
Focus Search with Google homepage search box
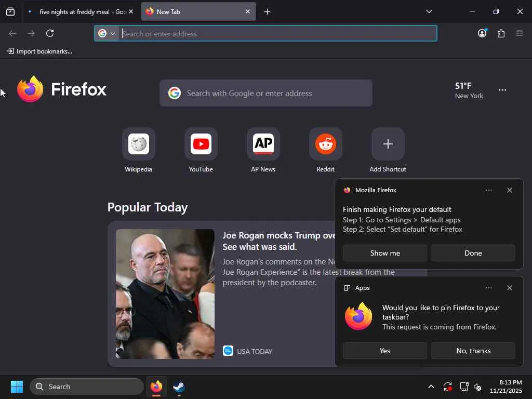pos(266,94)
